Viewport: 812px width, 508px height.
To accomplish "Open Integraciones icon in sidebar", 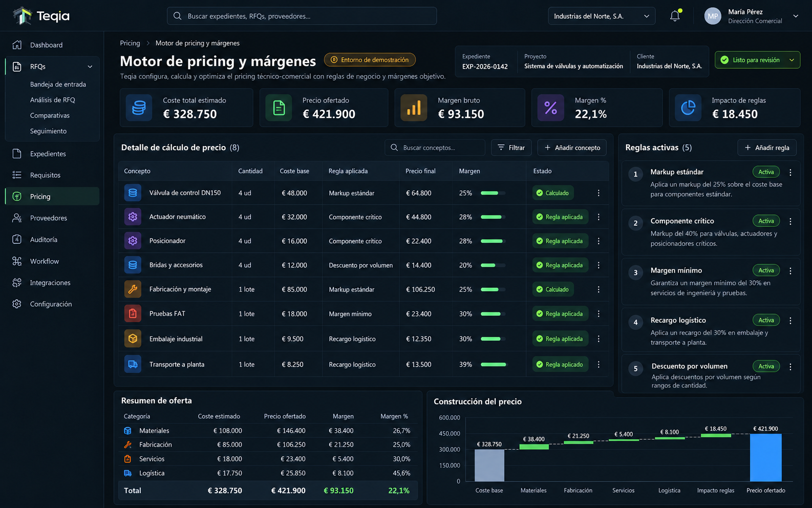I will (x=17, y=283).
